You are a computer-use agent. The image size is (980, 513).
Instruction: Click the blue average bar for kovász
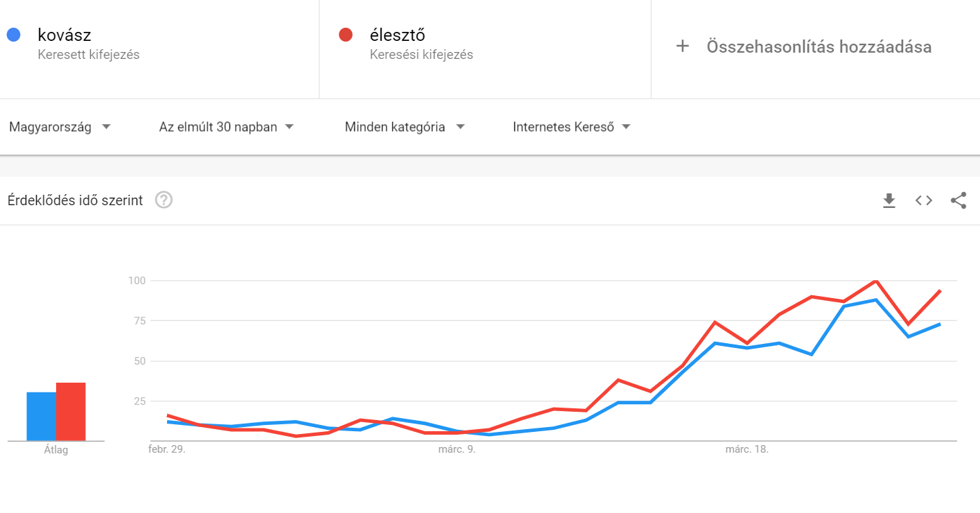(x=42, y=417)
